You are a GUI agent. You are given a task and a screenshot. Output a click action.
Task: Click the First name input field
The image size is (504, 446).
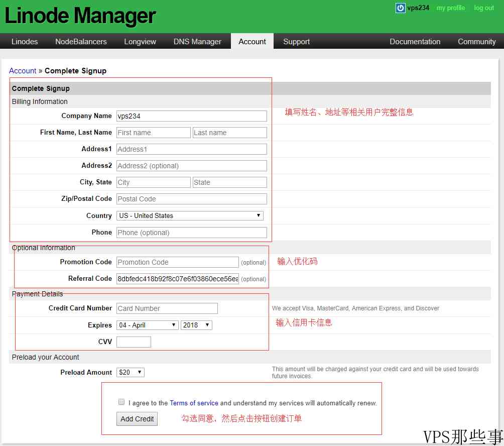[153, 133]
